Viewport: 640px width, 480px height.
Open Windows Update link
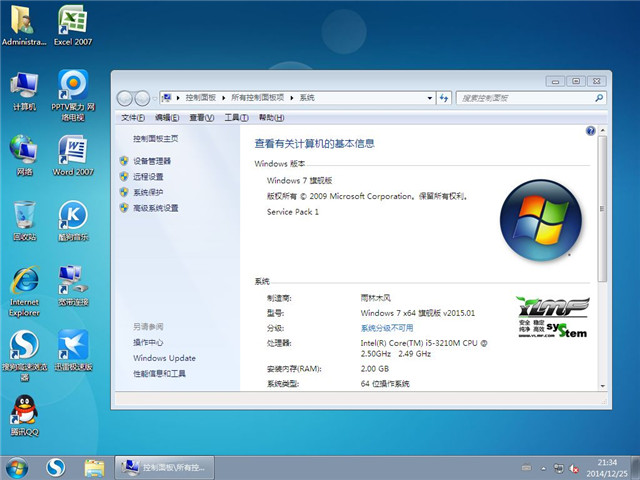click(x=164, y=358)
